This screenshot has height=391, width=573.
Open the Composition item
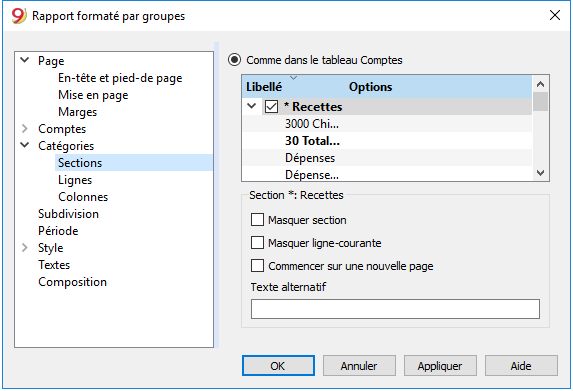point(72,282)
